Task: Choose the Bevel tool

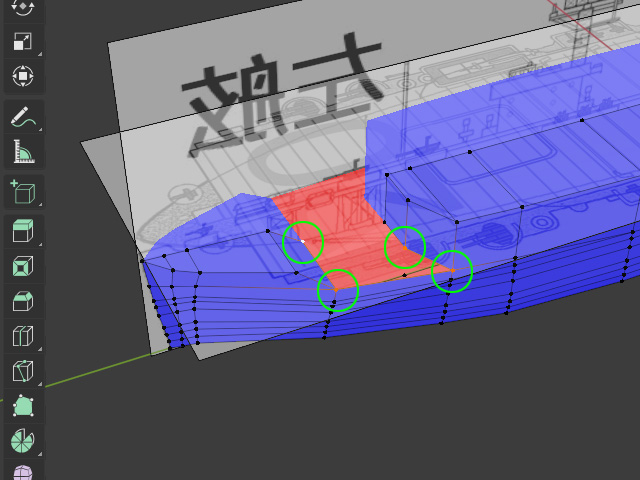Action: [x=23, y=301]
